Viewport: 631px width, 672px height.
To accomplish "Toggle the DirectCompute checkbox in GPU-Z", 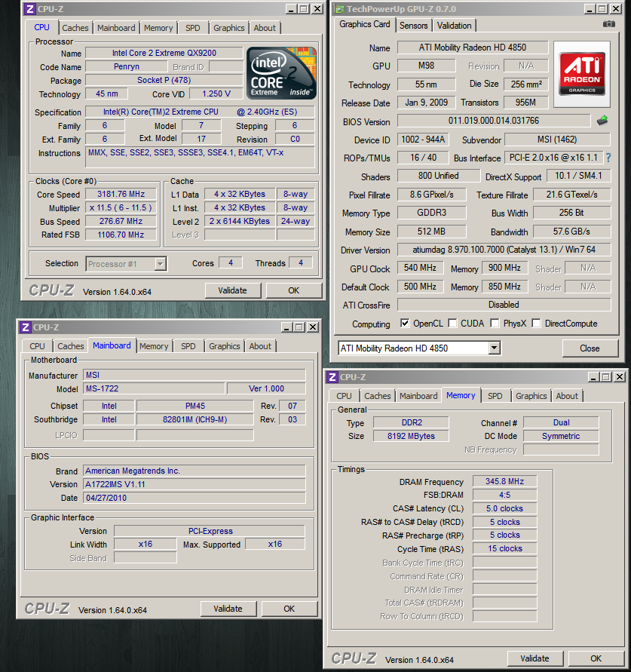I will [x=536, y=323].
